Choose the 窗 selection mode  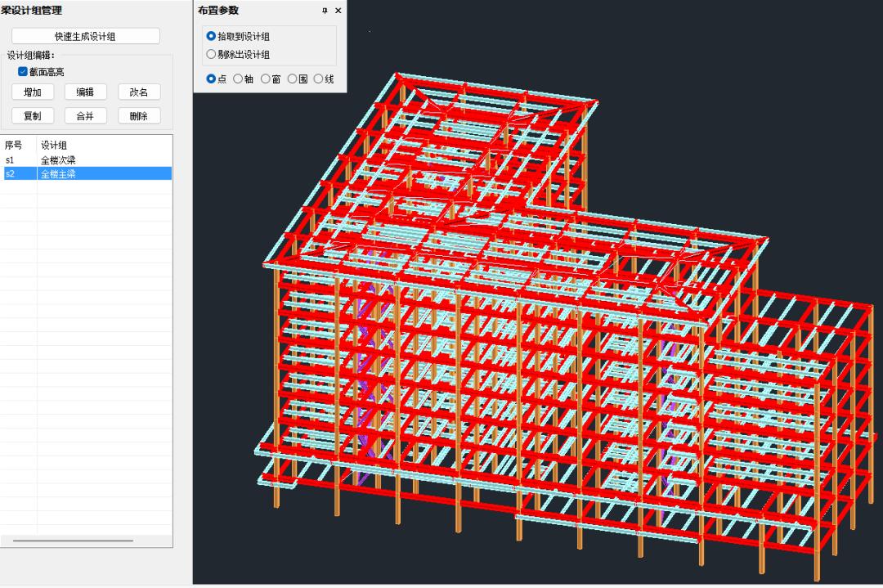click(x=266, y=79)
